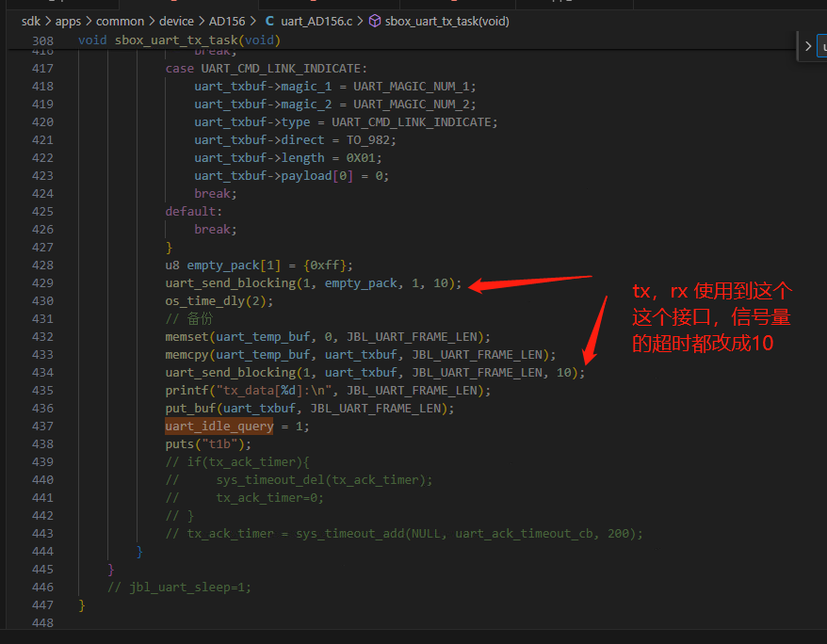Expand the chevron toggle at the editor's top right
This screenshot has width=827, height=644.
[808, 46]
